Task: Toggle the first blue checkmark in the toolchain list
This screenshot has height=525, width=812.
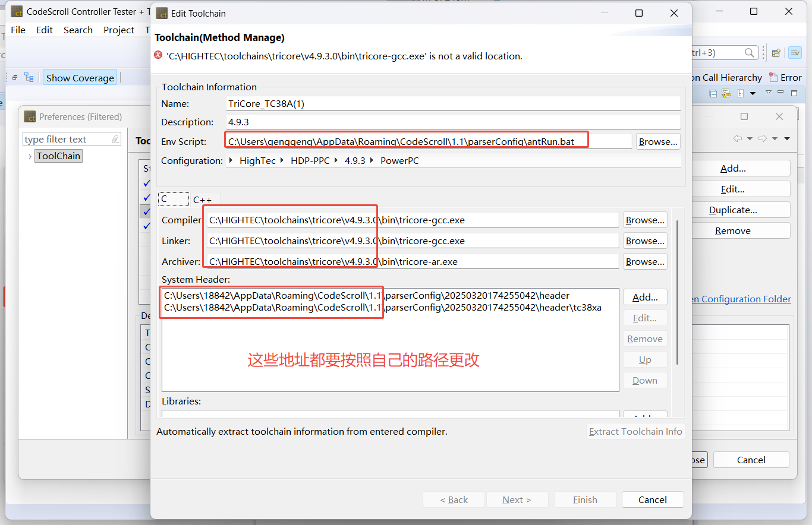Action: point(147,183)
